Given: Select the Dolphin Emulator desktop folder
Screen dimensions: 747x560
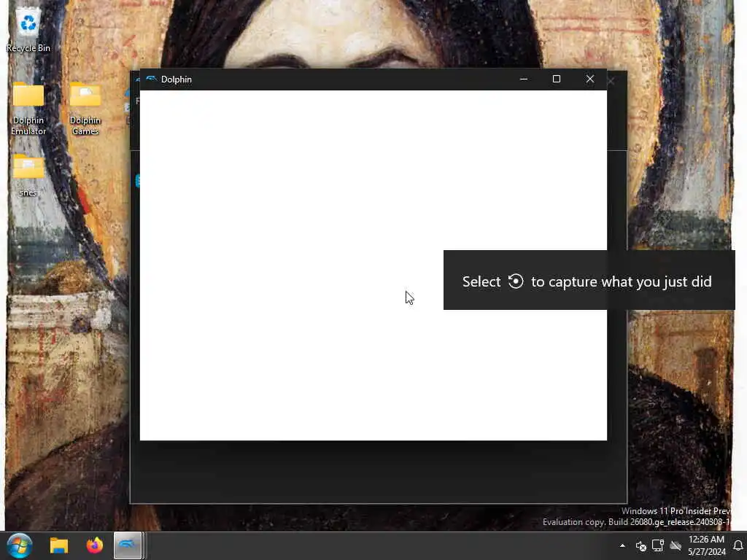Looking at the screenshot, I should 28,109.
